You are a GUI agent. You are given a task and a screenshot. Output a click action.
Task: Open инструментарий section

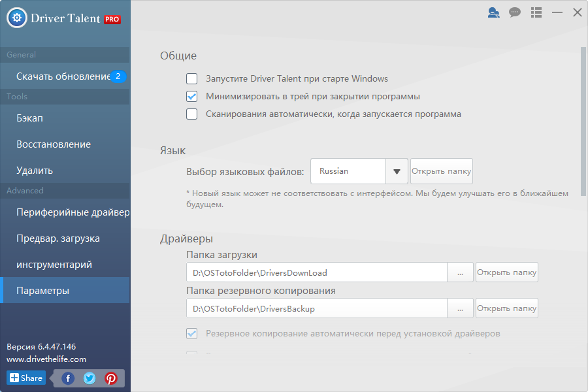click(65, 265)
